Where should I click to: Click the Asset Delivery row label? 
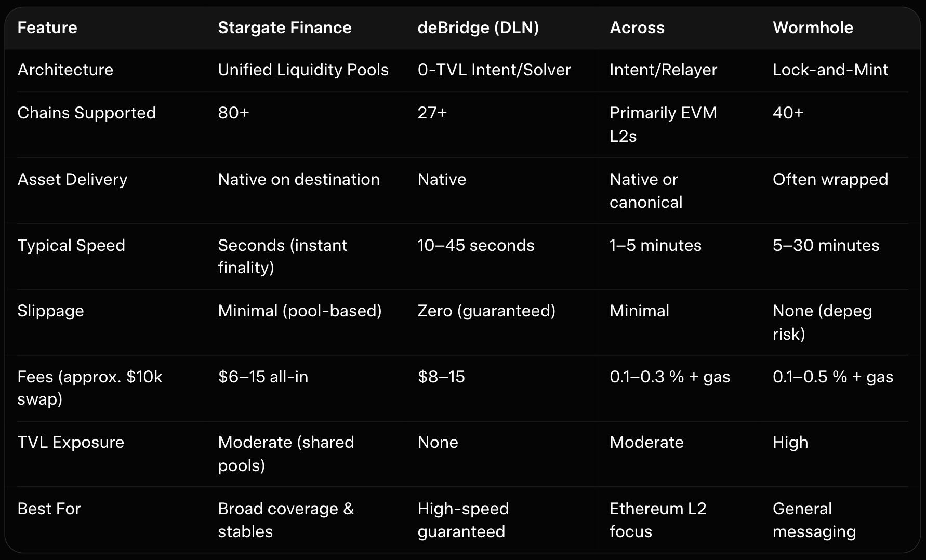pos(72,179)
